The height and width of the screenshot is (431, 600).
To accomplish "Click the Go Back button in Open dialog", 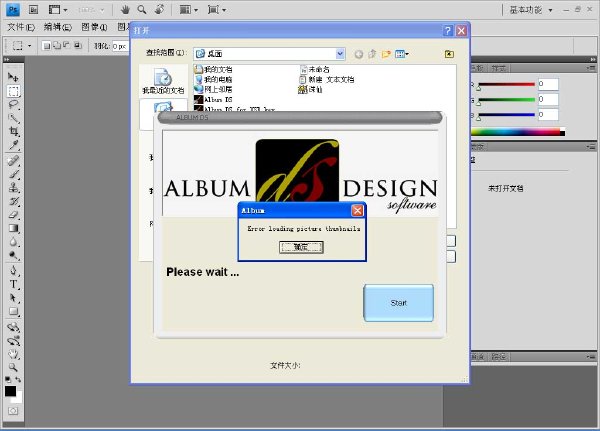I will 359,54.
